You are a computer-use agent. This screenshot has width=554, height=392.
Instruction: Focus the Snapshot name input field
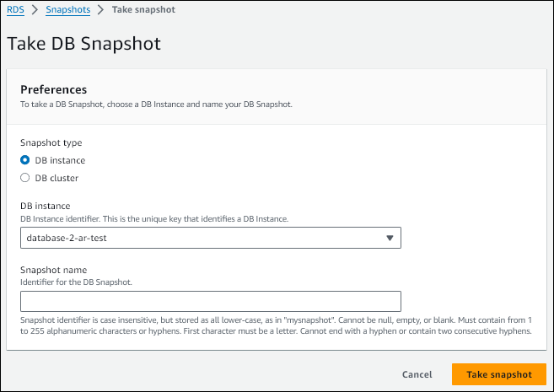pyautogui.click(x=210, y=302)
